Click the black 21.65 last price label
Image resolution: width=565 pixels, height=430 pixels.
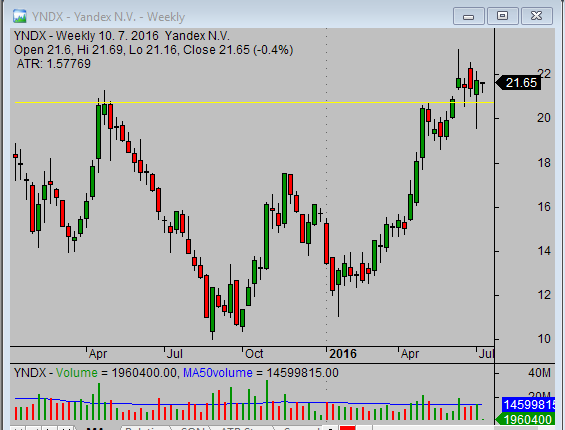pos(518,83)
